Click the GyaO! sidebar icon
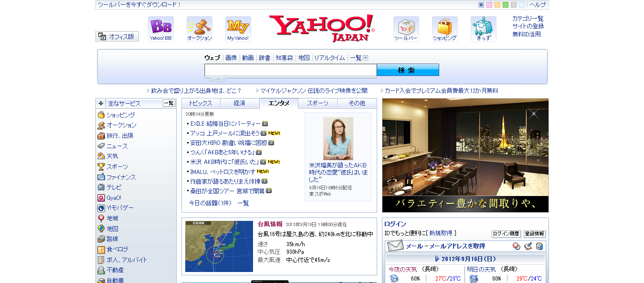Screen dimensions: 644x283 [101, 197]
